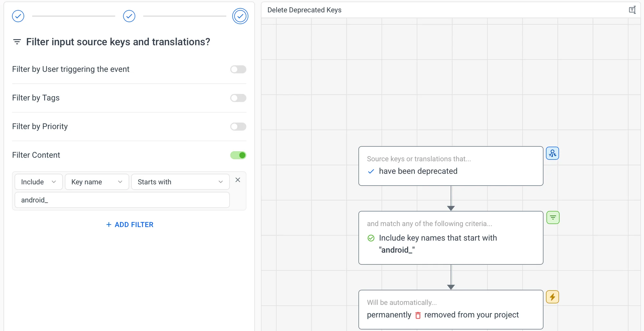Screen dimensions: 644x331
Task: Click the android_ filter value field
Action: [122, 200]
